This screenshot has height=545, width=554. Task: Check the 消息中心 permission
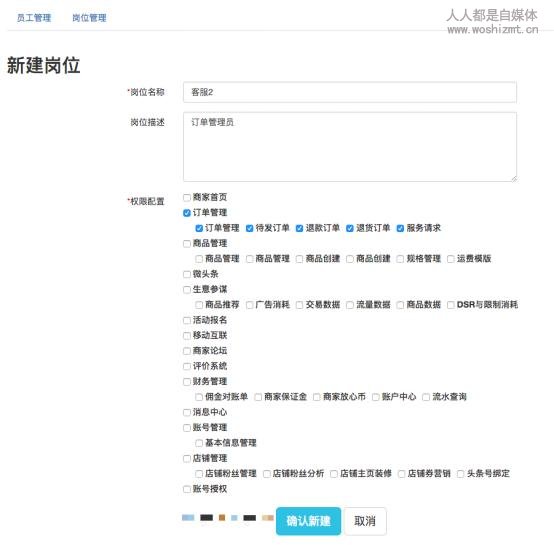pyautogui.click(x=187, y=413)
